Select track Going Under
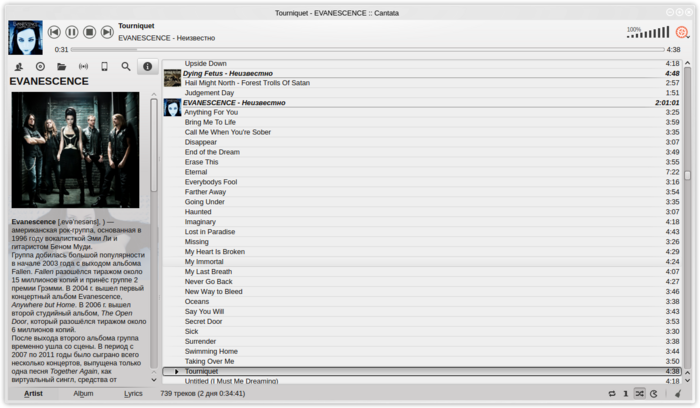 422,202
